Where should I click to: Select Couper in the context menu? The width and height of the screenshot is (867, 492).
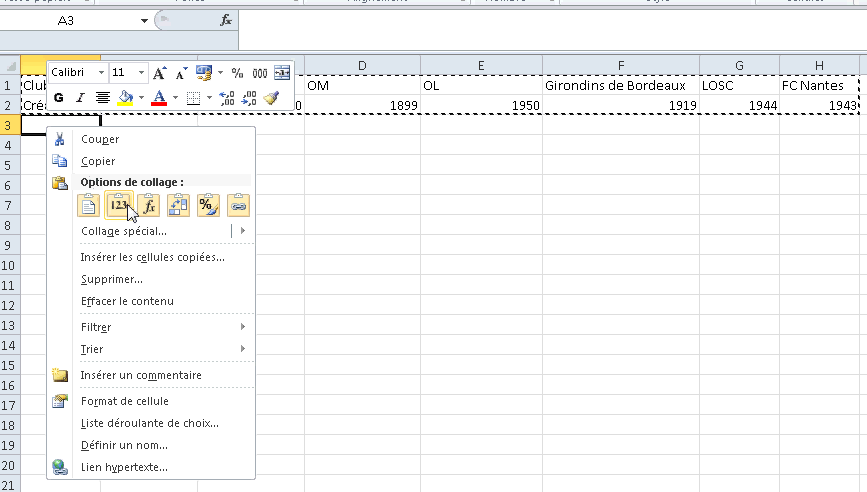click(152, 139)
